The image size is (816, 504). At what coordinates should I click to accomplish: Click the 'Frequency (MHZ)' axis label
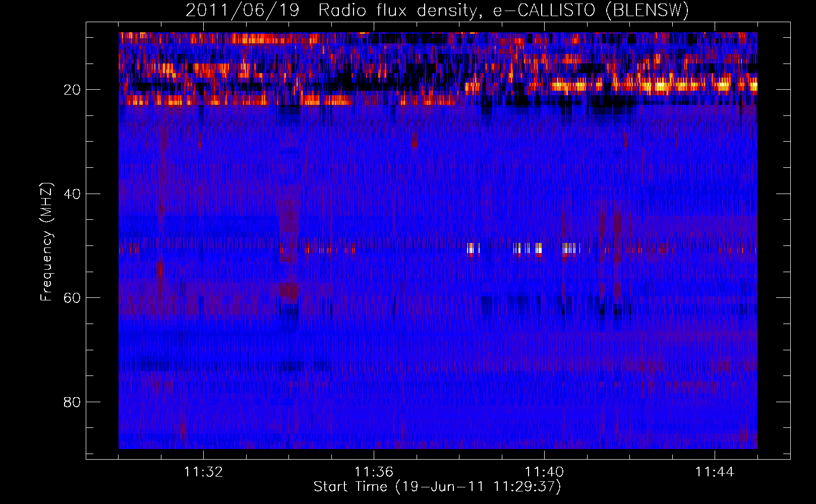tap(46, 242)
